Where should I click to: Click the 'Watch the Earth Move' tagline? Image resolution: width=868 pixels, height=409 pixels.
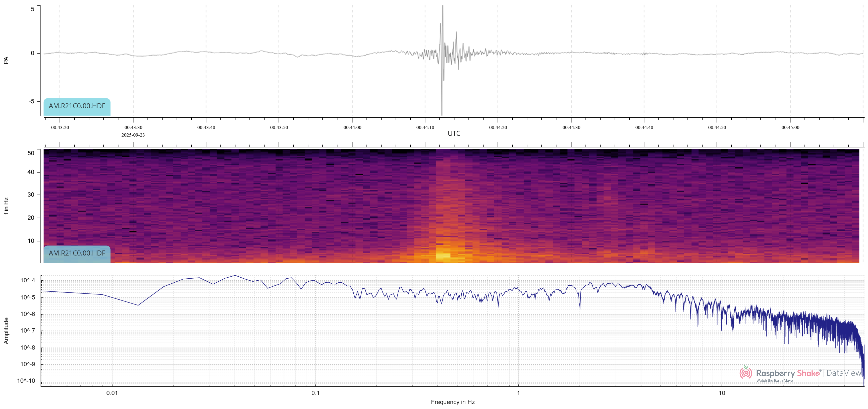[774, 381]
